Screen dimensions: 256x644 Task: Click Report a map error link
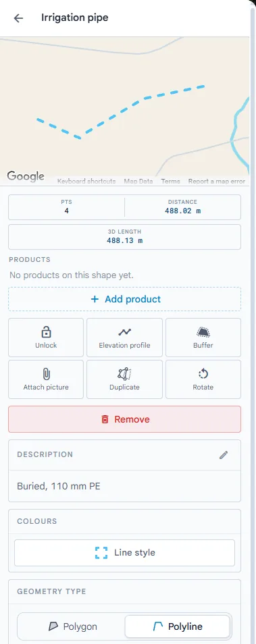tap(217, 181)
